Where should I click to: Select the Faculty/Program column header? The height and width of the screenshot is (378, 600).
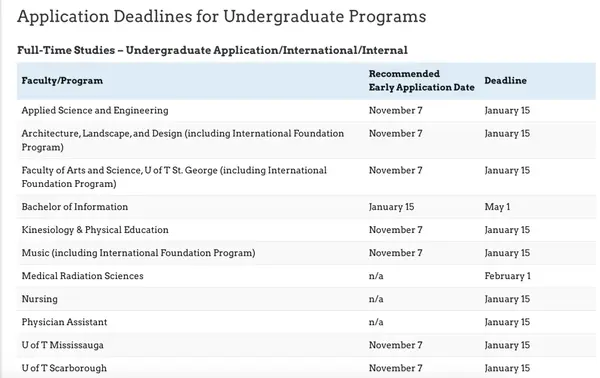62,81
